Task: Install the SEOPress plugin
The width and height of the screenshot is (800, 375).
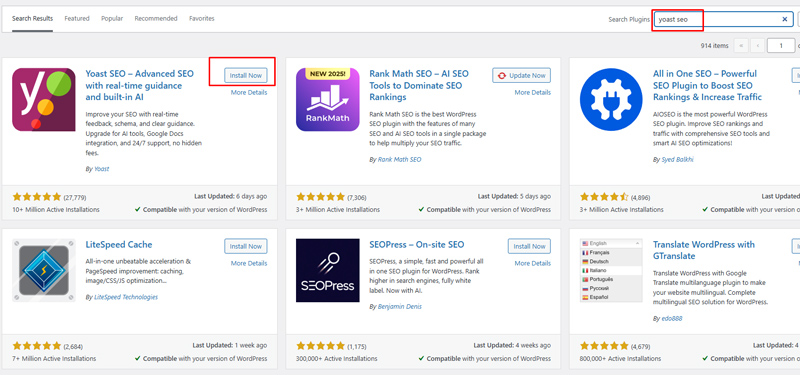Action: coord(529,246)
